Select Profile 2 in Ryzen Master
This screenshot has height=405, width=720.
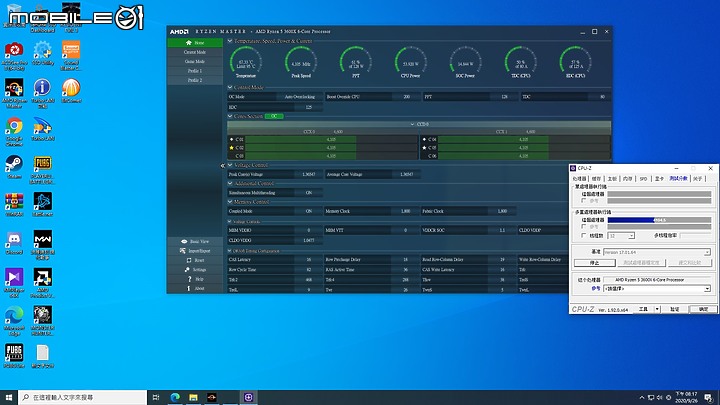point(195,80)
